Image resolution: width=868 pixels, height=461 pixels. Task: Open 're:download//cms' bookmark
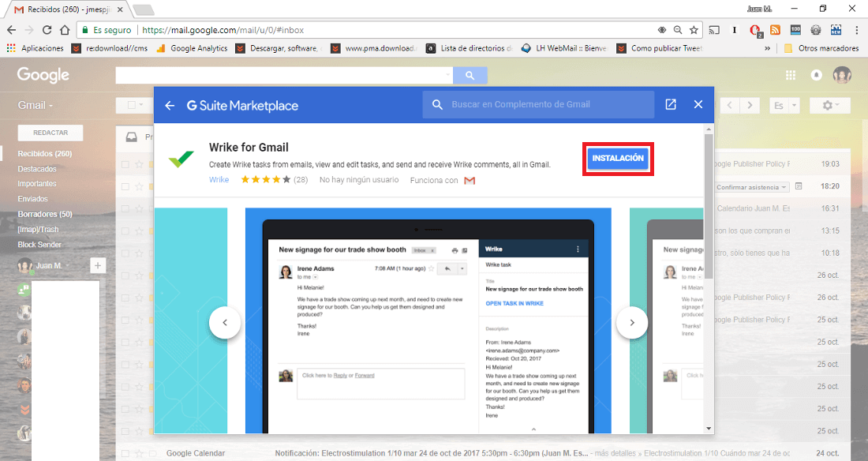(110, 48)
